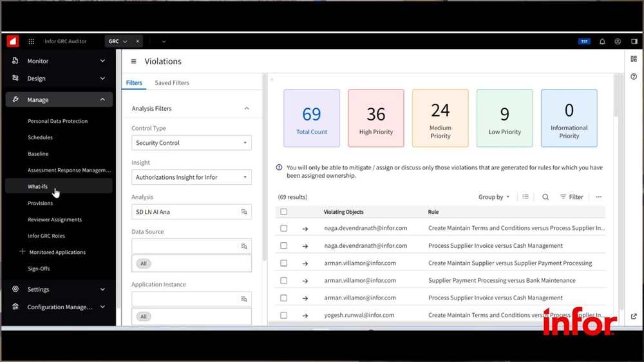This screenshot has height=362, width=644.
Task: Switch to the Filters tab
Action: coord(134,82)
